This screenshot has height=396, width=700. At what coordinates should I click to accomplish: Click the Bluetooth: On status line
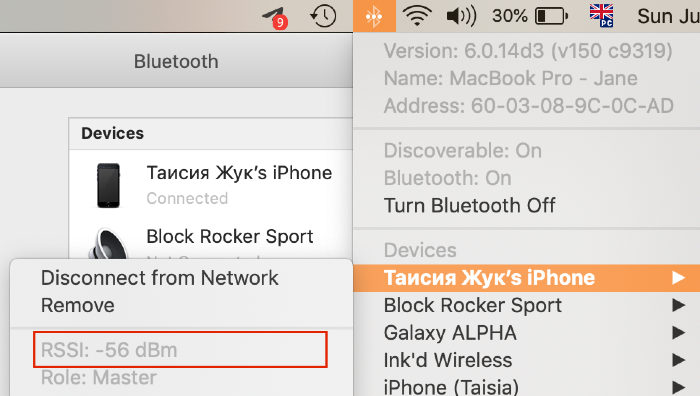point(447,178)
